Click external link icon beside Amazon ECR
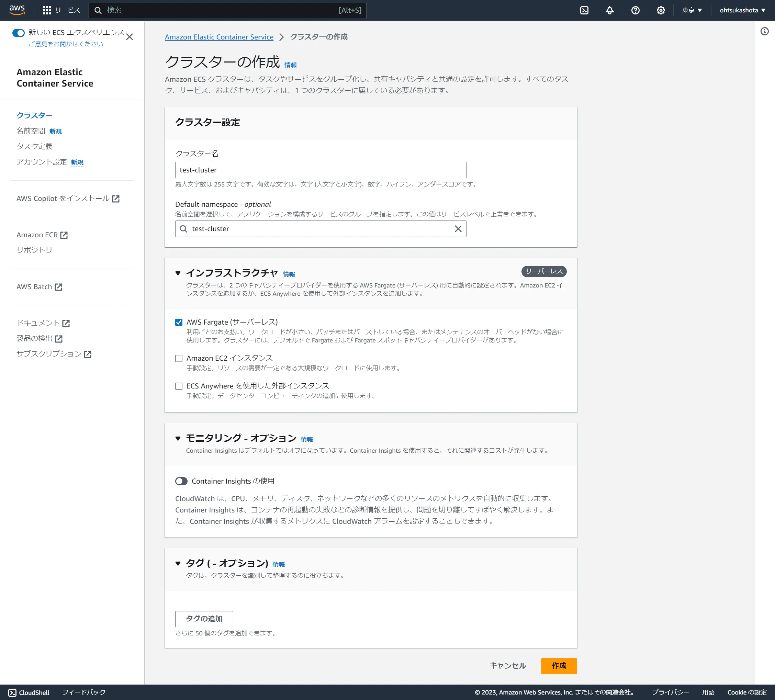775x700 pixels. (x=64, y=235)
